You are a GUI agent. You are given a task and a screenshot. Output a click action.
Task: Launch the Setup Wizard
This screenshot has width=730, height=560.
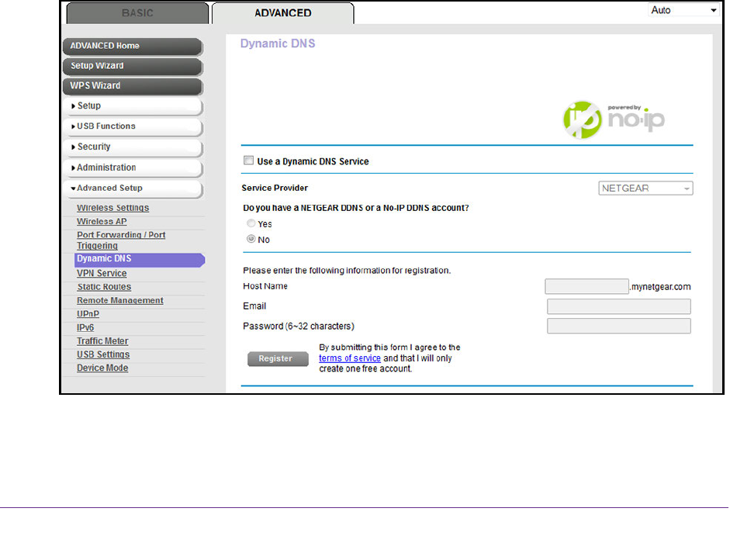point(133,66)
